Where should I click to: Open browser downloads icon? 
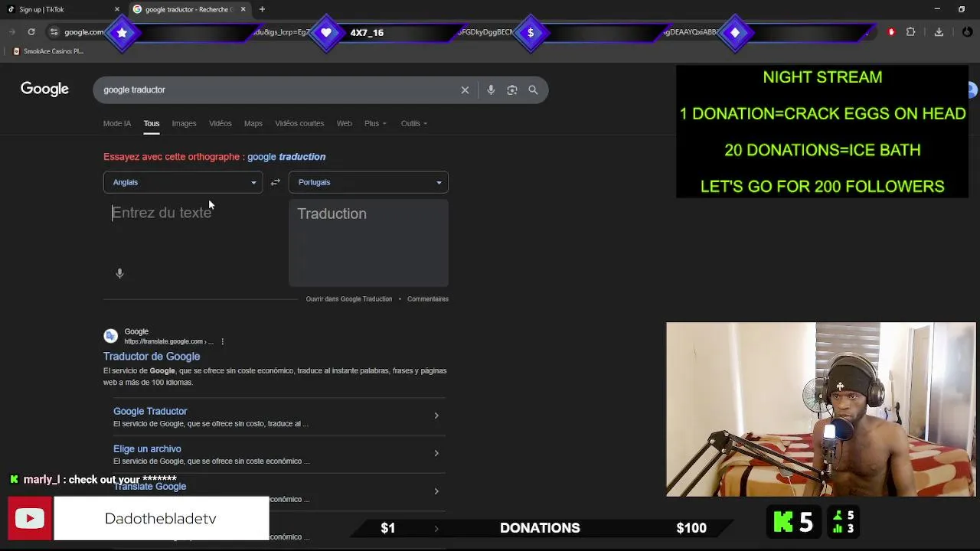(939, 32)
